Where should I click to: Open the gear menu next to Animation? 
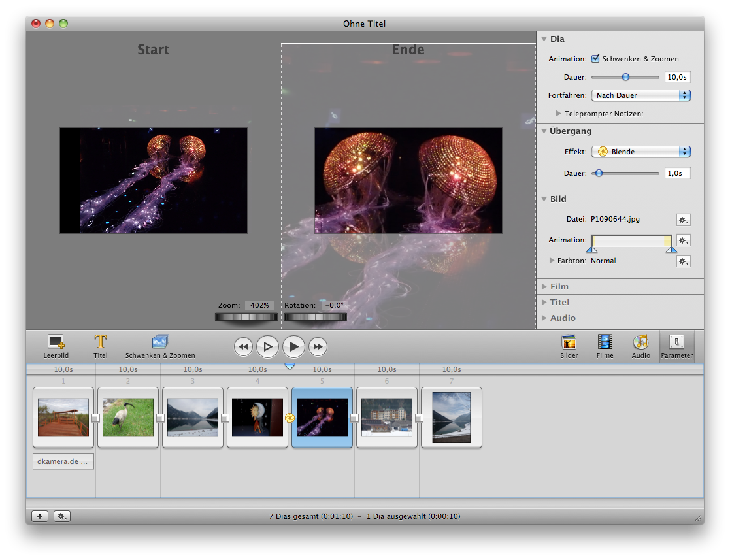[x=683, y=240]
